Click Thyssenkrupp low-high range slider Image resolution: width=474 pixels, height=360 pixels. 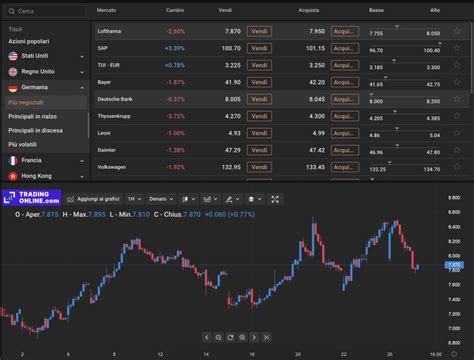(405, 116)
